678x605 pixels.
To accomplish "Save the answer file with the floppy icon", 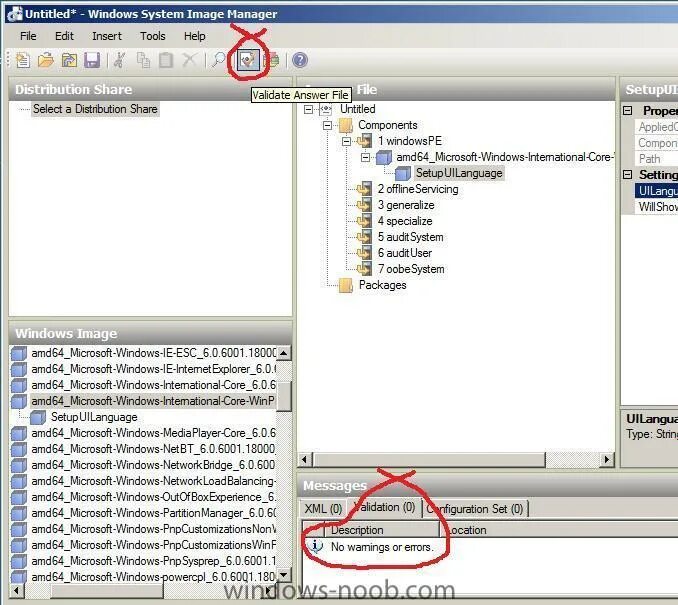I will [92, 60].
